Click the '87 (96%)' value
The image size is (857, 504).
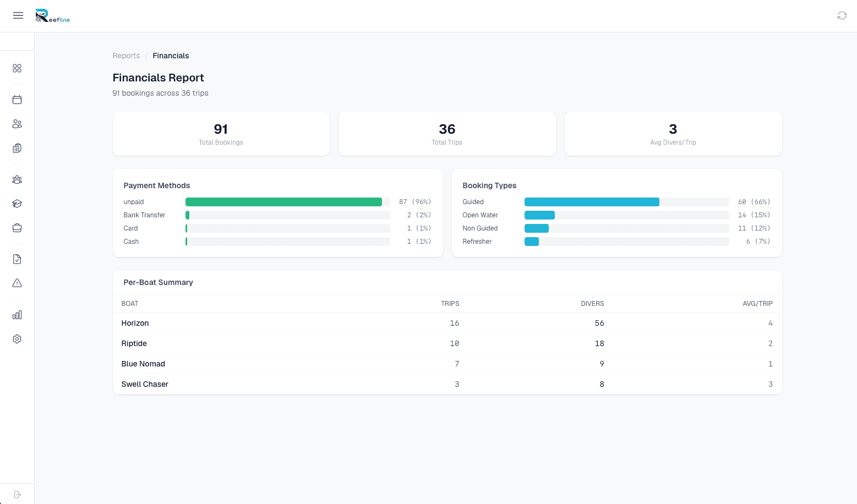415,202
